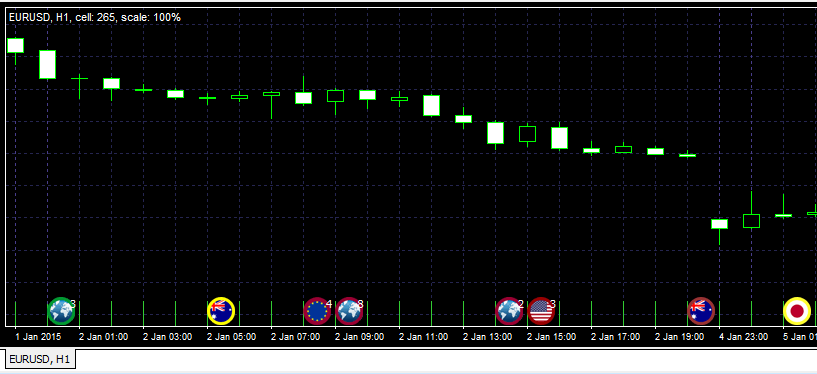Click the chart header text showing cell 265
The image size is (817, 374).
point(95,18)
